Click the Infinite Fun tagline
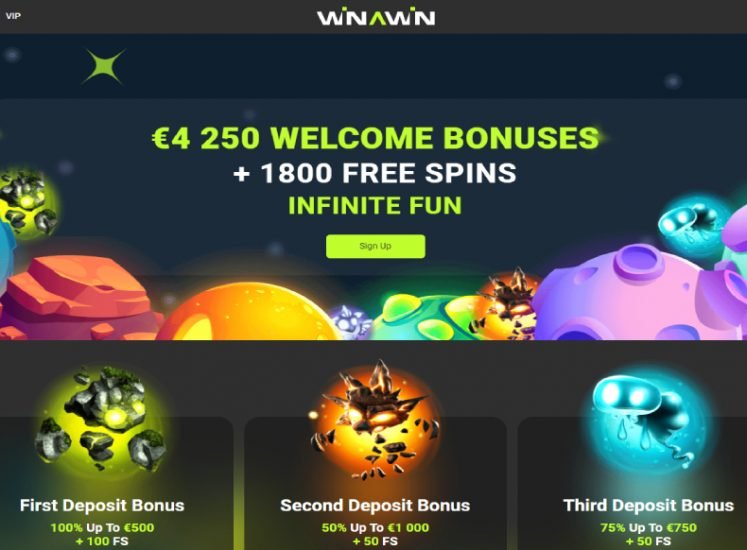 [x=375, y=205]
